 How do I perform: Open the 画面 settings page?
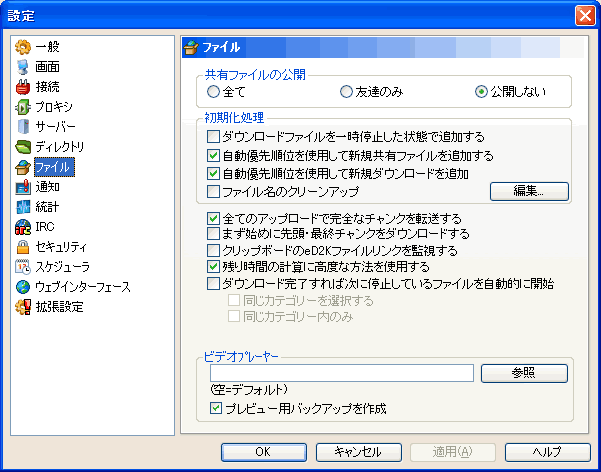point(48,67)
